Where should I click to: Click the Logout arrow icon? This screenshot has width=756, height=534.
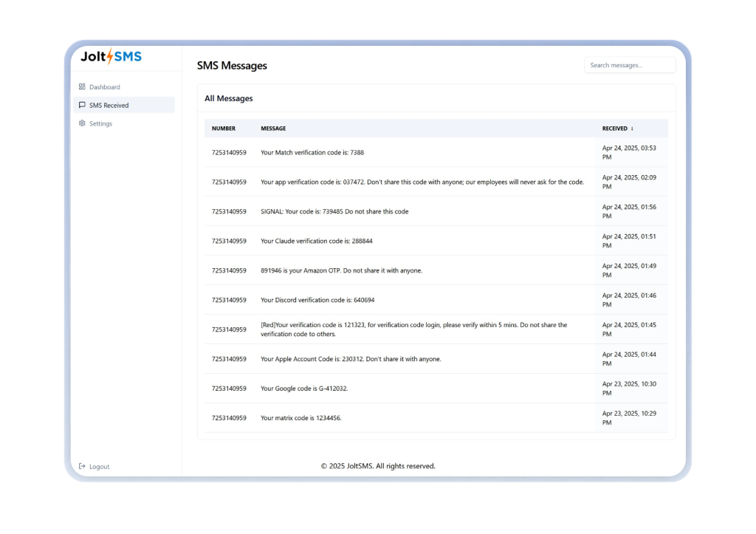tap(82, 467)
